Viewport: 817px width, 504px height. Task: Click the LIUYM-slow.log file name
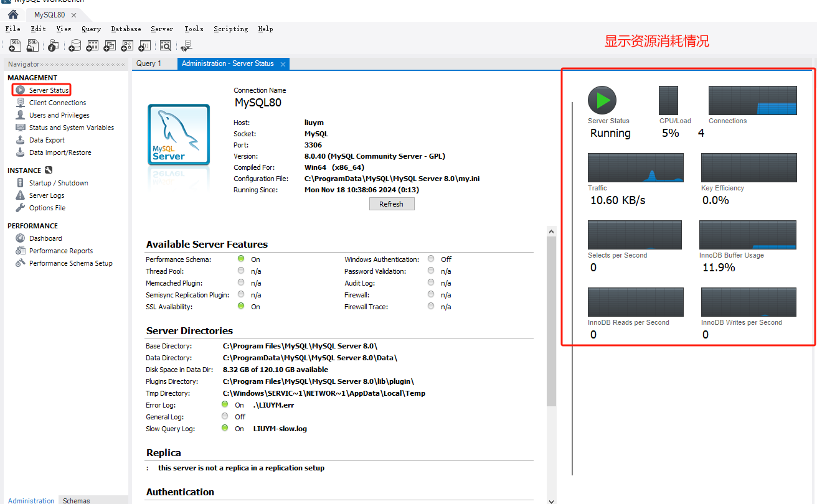[x=280, y=429]
